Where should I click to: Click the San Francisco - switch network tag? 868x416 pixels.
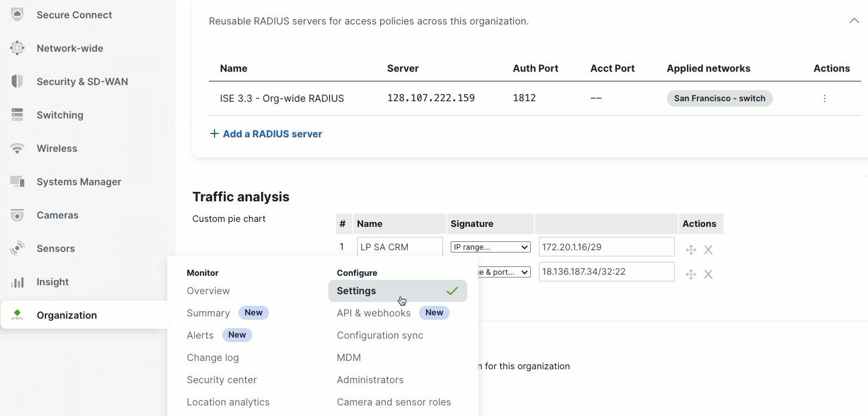pos(719,98)
